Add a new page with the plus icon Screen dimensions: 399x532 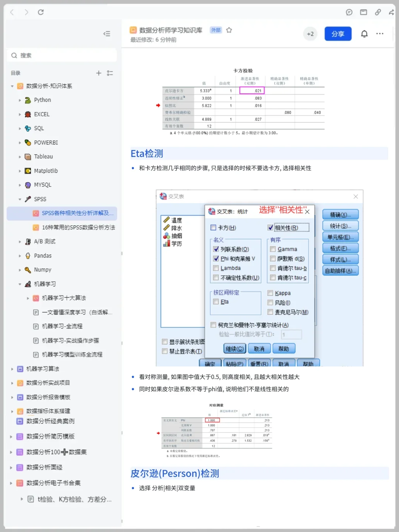[99, 73]
